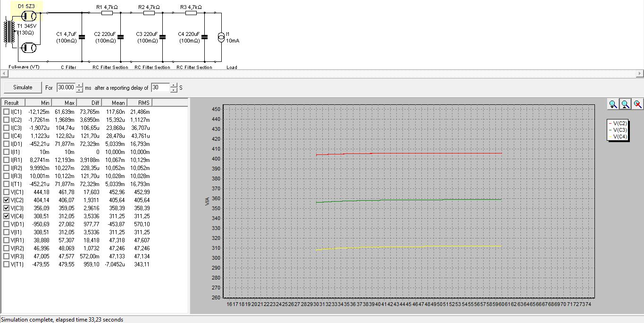The image size is (644, 323).
Task: Click the yellow V(C4) trace on the graph
Action: pyautogui.click(x=409, y=247)
